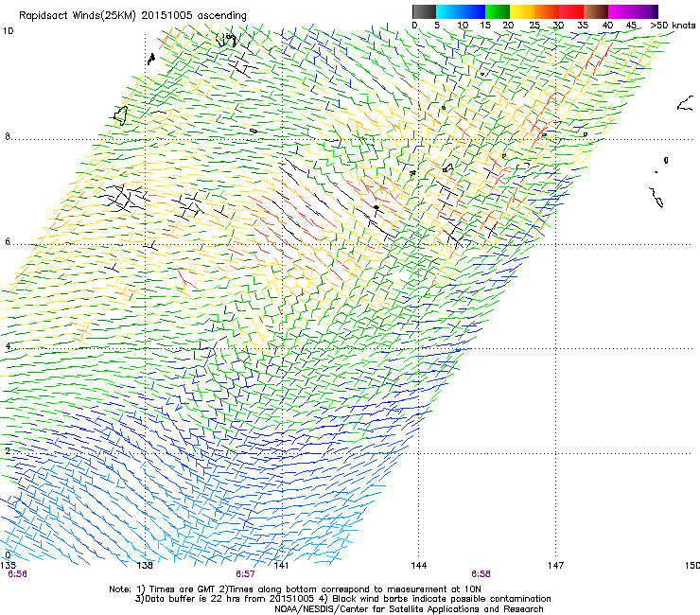
Task: Click the "Data buffer is 22 hrs" footnote line
Action: pyautogui.click(x=342, y=599)
